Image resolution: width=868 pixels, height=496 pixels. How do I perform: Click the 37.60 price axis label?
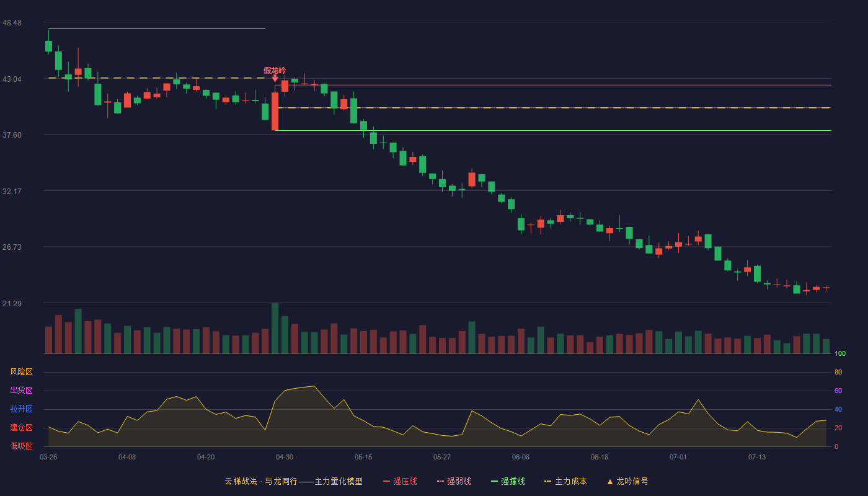(x=12, y=135)
